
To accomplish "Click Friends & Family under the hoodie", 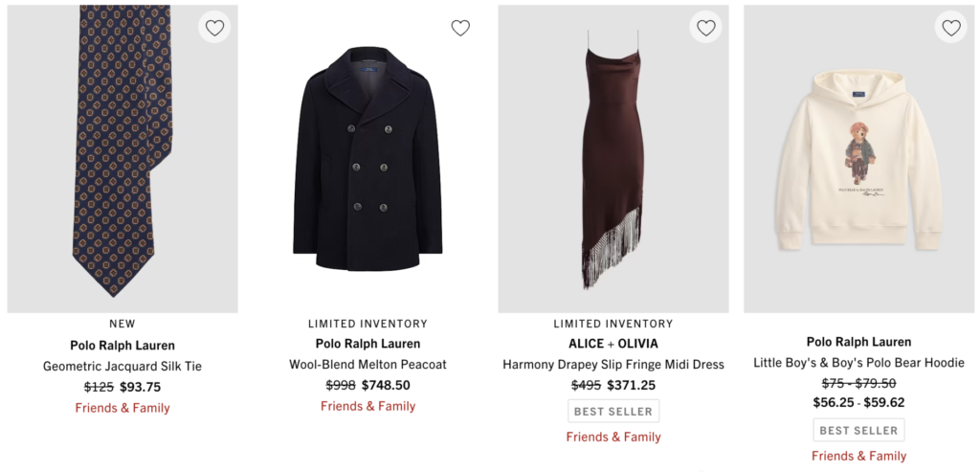I will point(858,456).
